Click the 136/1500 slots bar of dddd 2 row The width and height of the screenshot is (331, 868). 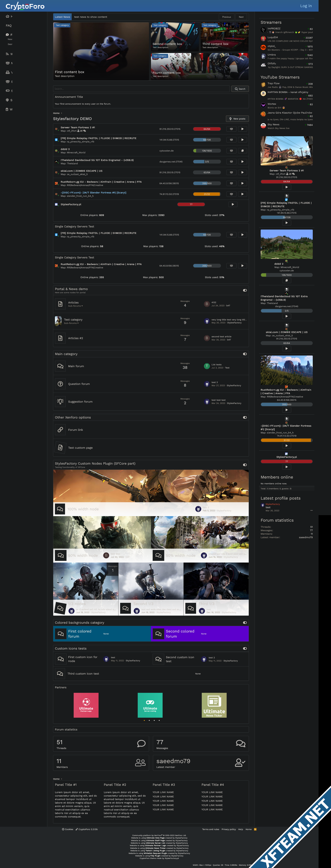tap(207, 151)
